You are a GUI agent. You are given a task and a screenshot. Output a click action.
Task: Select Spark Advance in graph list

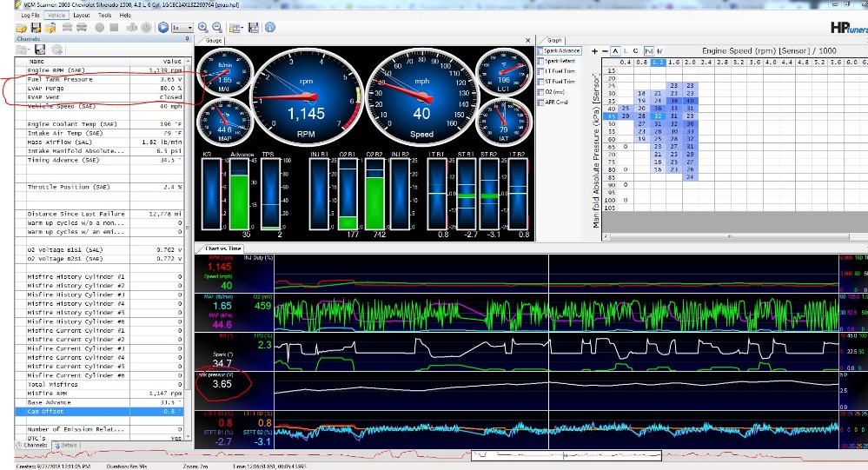pos(561,51)
